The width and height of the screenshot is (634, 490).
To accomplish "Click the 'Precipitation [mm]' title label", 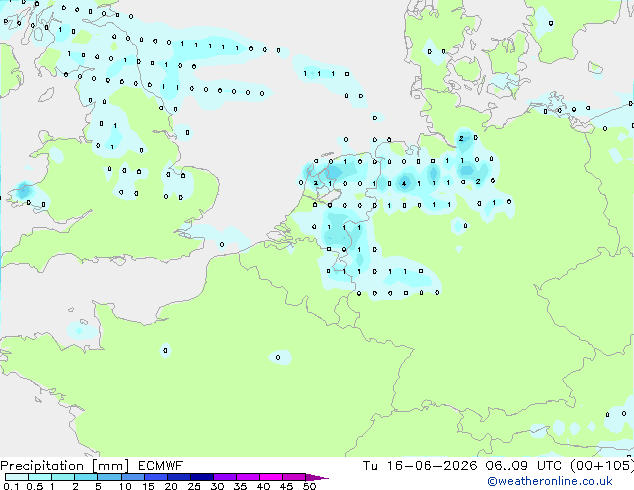I will click(65, 466).
